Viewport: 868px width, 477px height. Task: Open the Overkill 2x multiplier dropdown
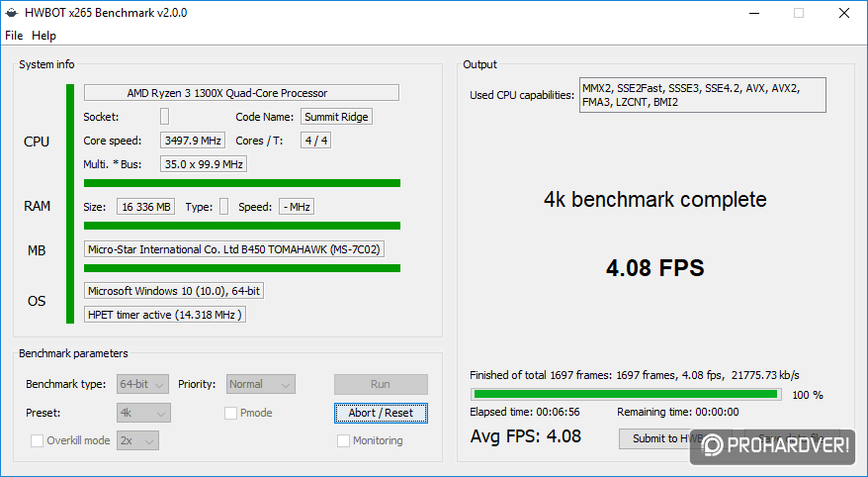pyautogui.click(x=137, y=441)
